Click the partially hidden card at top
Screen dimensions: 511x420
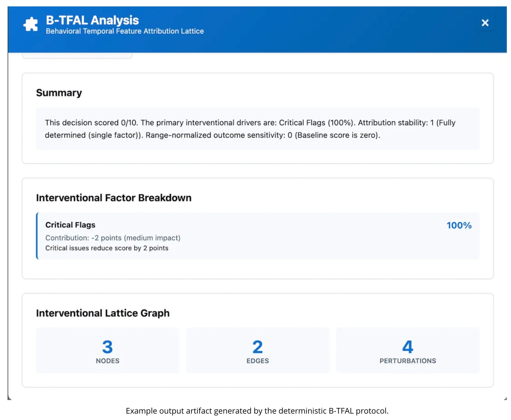click(77, 55)
